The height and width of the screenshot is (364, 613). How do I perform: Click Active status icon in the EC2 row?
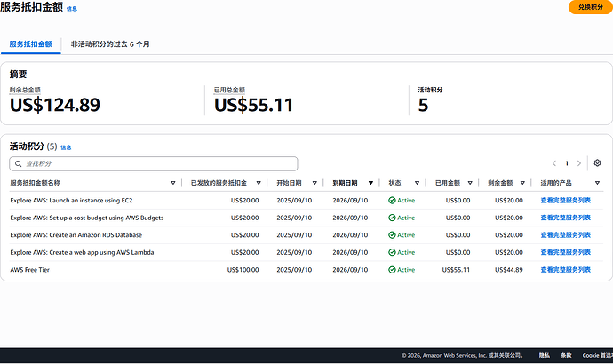tap(392, 201)
